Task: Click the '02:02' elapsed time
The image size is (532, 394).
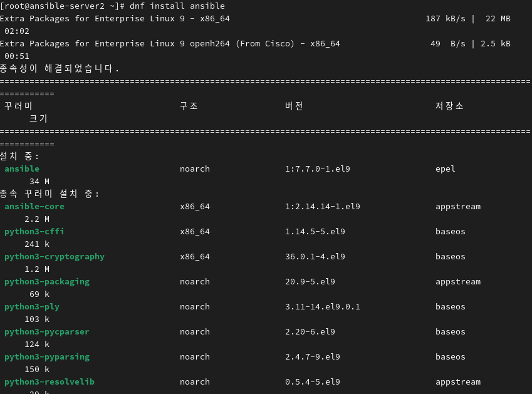Action: (x=17, y=31)
